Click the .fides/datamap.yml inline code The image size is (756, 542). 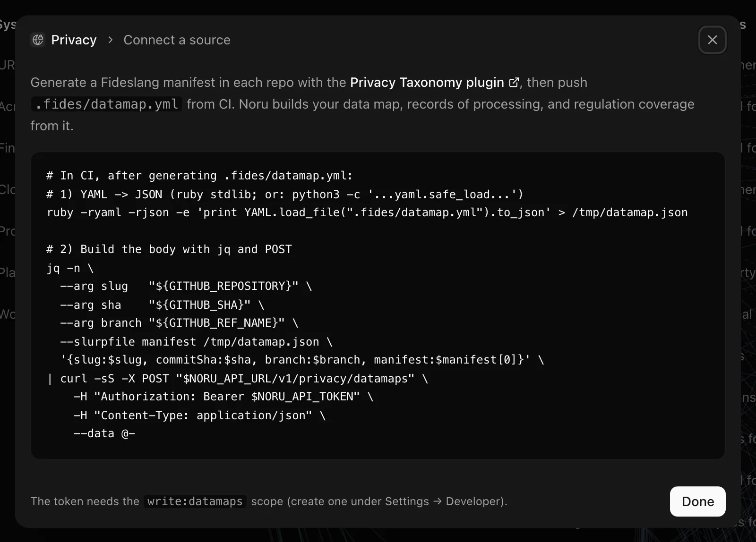[x=107, y=104]
